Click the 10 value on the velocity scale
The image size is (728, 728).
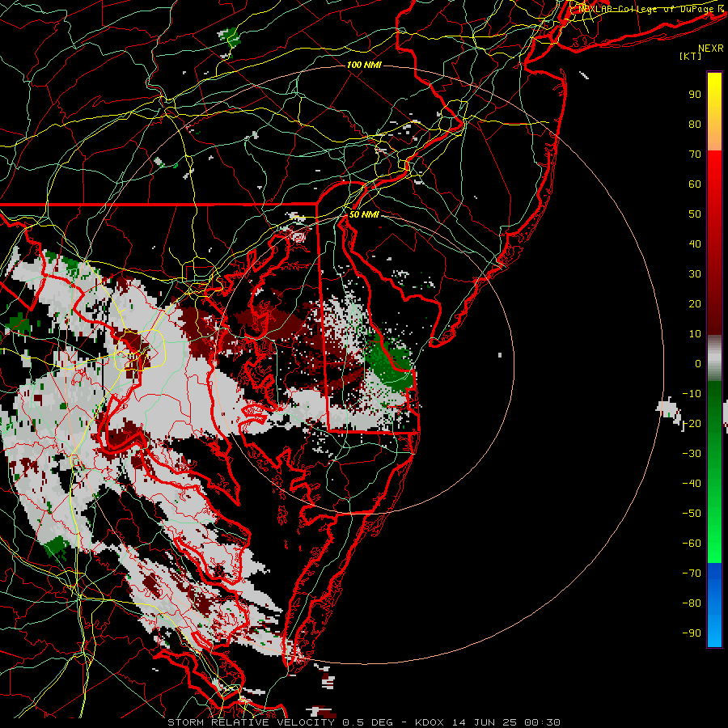(695, 334)
